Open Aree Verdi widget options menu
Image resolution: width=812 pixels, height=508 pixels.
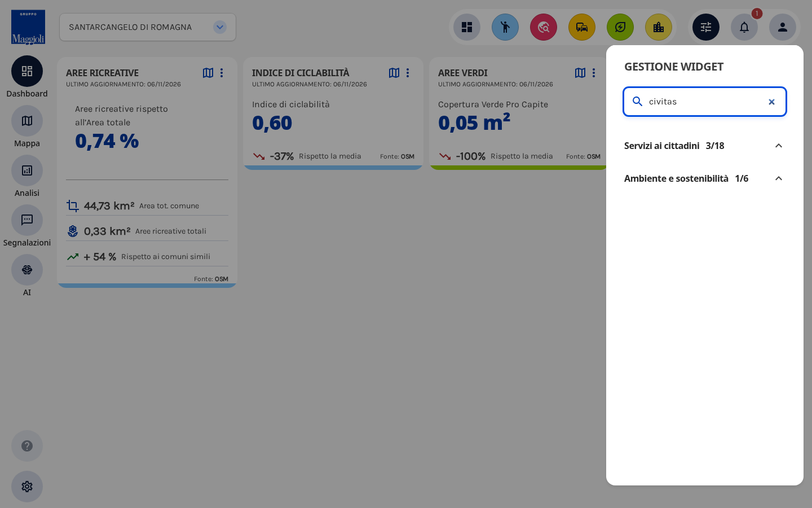[x=594, y=73]
